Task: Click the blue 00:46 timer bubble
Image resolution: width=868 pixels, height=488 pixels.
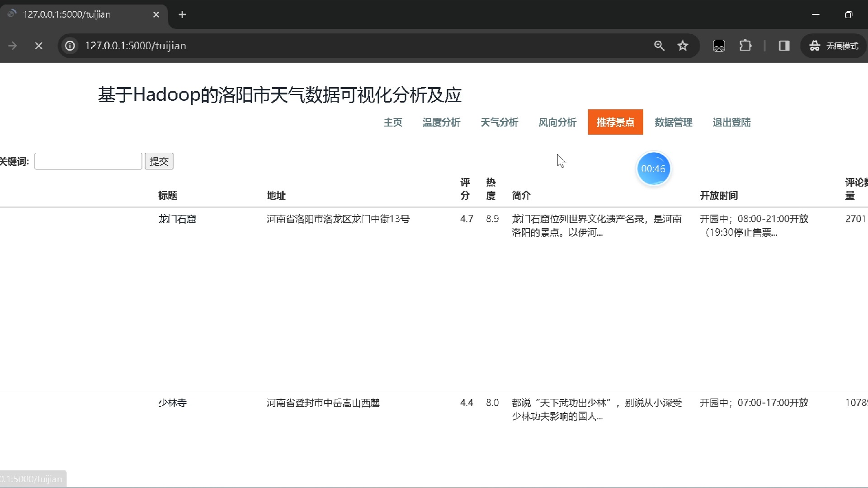Action: coord(653,169)
